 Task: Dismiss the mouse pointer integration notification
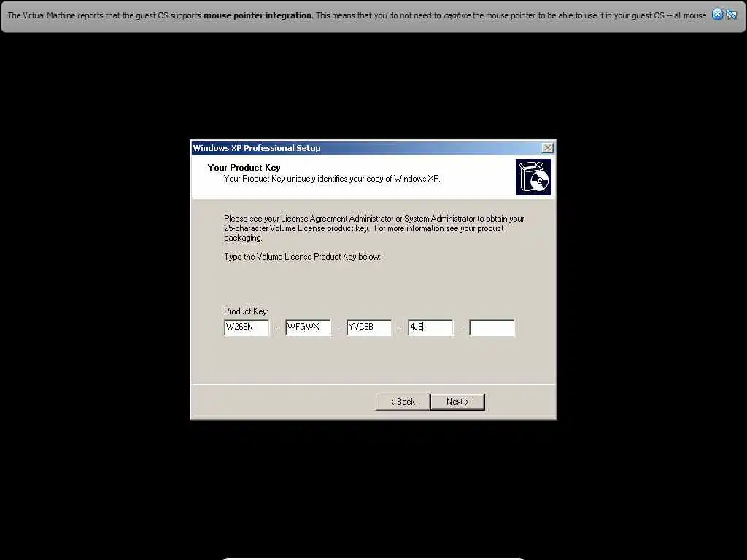pos(717,15)
